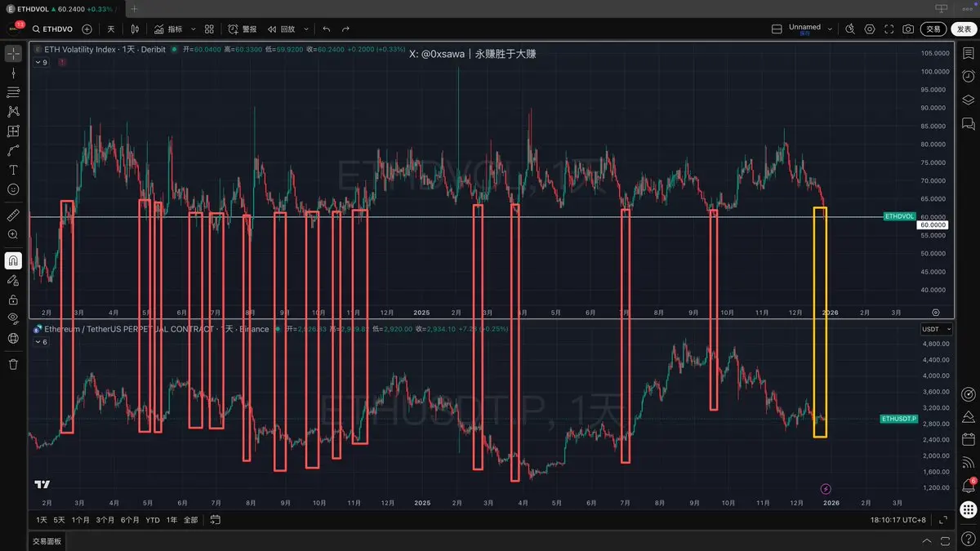Click the add symbol plus icon
This screenshot has height=551, width=980.
[87, 29]
